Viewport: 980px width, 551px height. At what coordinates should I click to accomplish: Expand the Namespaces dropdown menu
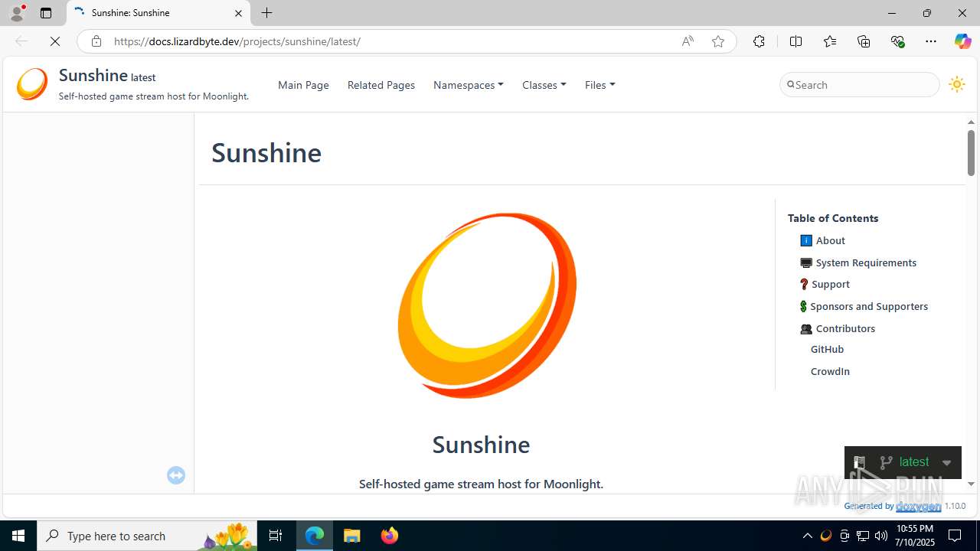[x=469, y=85]
